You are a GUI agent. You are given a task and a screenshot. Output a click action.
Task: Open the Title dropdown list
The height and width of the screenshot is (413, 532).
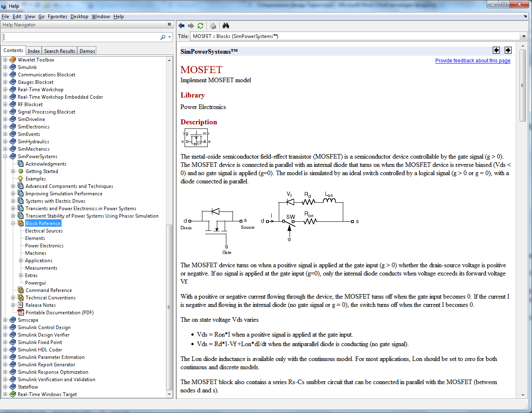tap(524, 36)
